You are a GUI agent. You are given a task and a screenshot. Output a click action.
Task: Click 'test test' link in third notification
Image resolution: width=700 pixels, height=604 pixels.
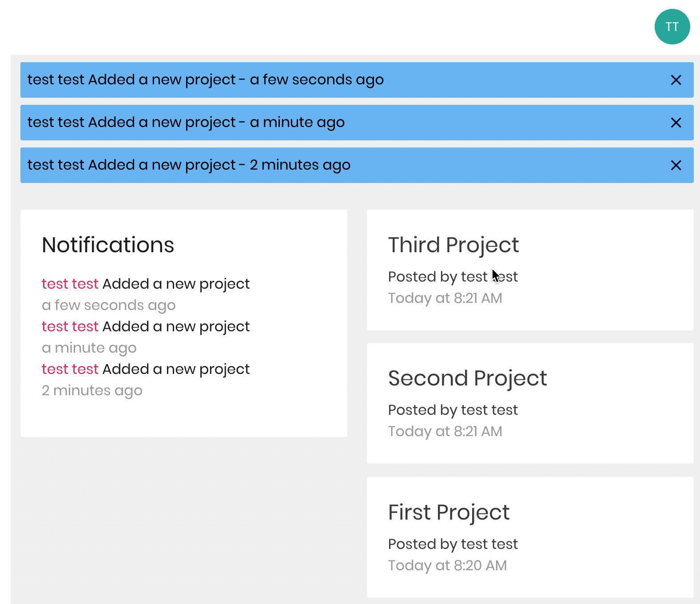(x=70, y=369)
